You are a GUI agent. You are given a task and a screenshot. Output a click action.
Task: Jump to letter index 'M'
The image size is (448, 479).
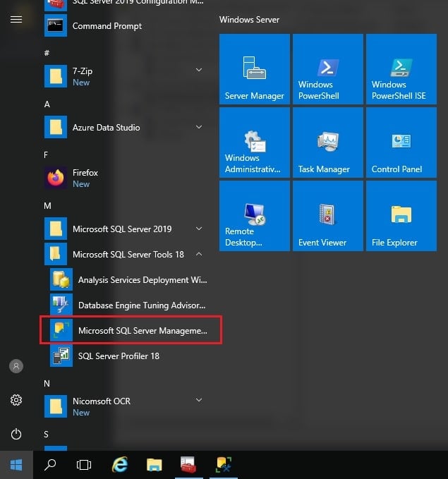(x=47, y=205)
